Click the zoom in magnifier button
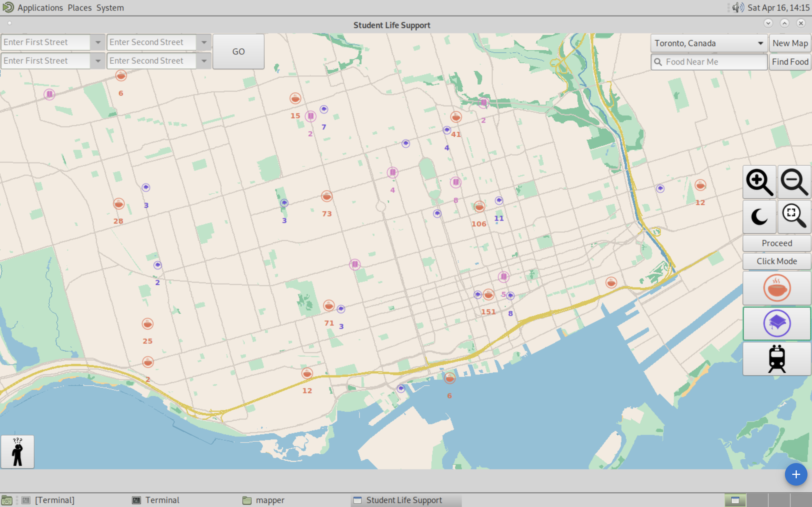Image resolution: width=812 pixels, height=507 pixels. click(x=759, y=182)
